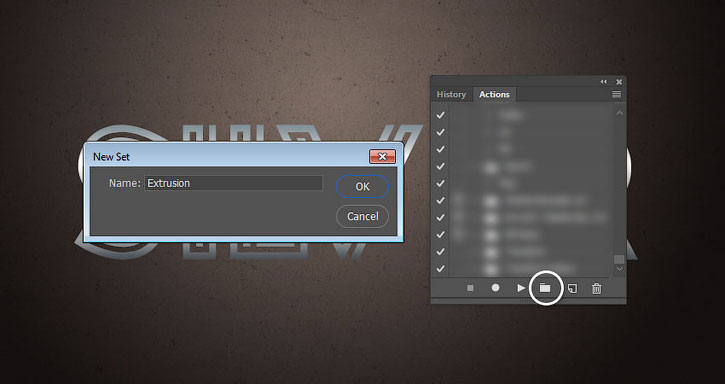Create a new action icon
Viewport: 725px width, 384px height.
572,289
